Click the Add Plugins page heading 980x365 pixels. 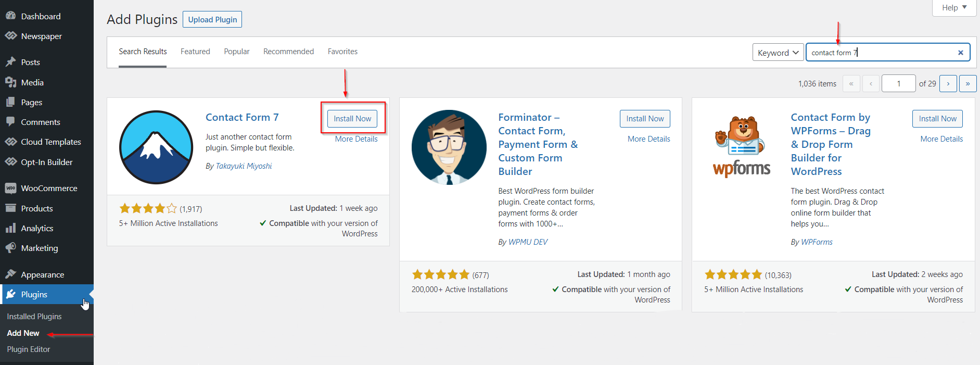pos(142,19)
